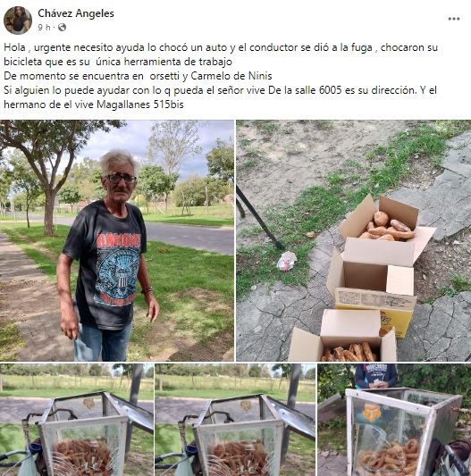Click the crumpled wrapper on the ground
This screenshot has width=471, height=476.
[287, 261]
